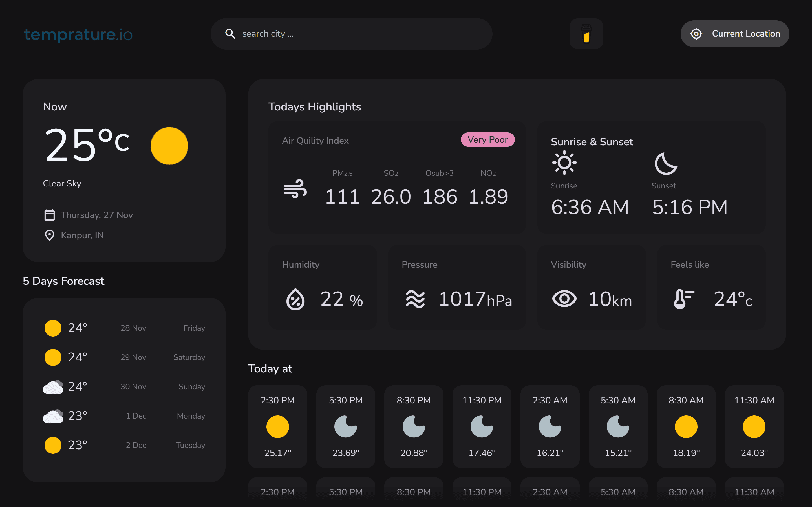This screenshot has width=812, height=507.
Task: Click the sunset moon icon
Action: 666,164
